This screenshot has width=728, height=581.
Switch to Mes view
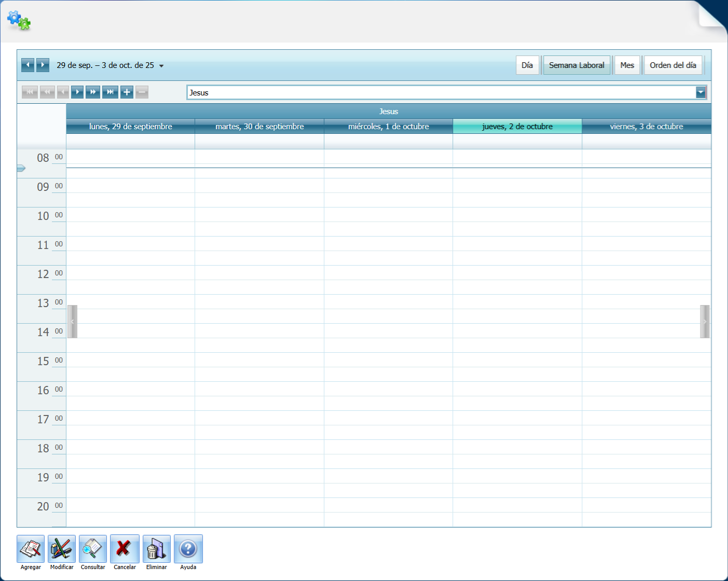pyautogui.click(x=627, y=65)
